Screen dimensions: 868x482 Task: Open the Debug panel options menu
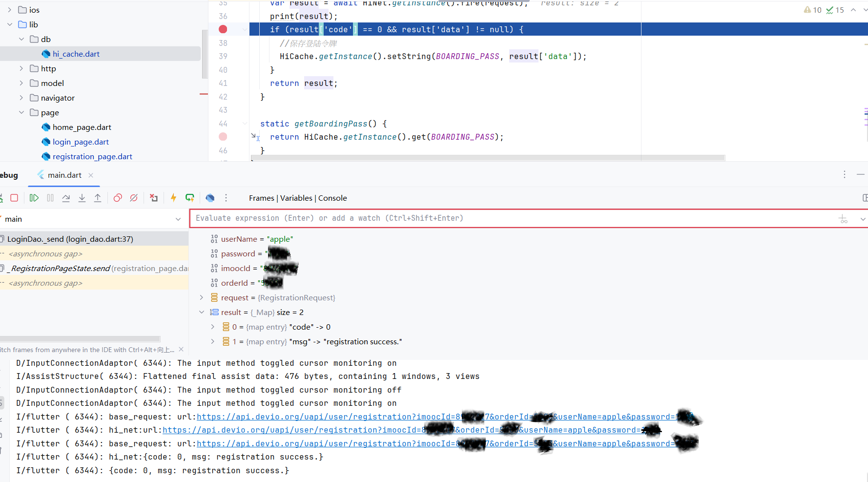[x=845, y=174]
